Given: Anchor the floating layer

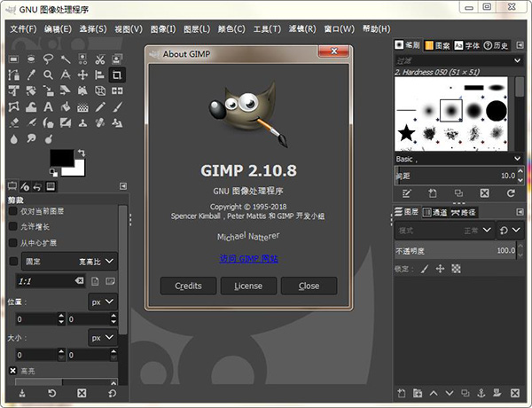Looking at the screenshot, I should 481,393.
